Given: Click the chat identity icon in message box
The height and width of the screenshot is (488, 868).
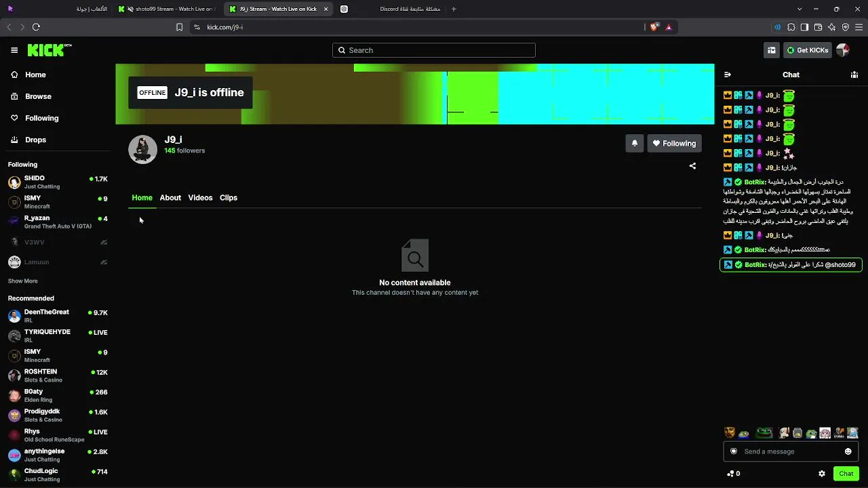Looking at the screenshot, I should 734,451.
